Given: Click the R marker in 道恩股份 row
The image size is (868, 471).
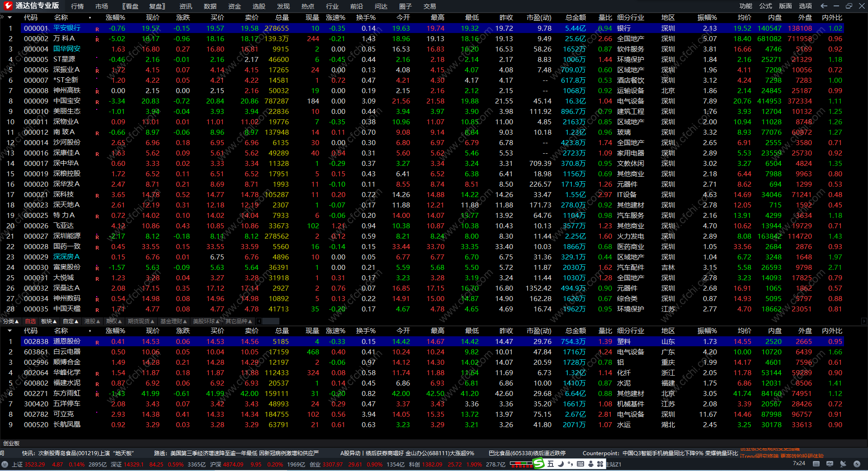Looking at the screenshot, I should (97, 342).
